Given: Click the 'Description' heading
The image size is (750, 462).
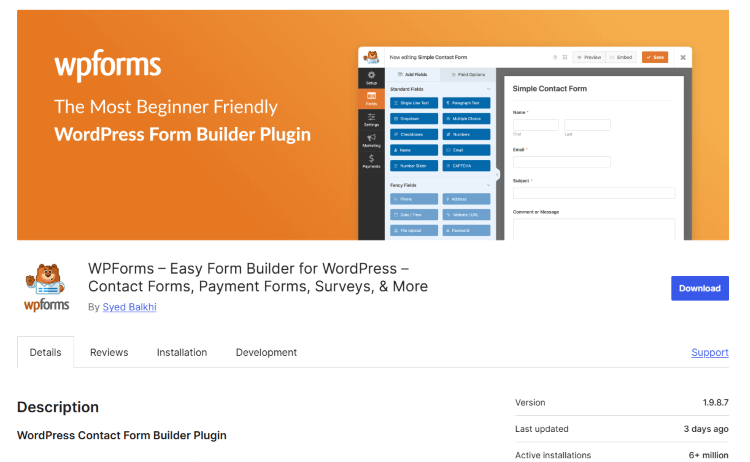Looking at the screenshot, I should pos(58,407).
